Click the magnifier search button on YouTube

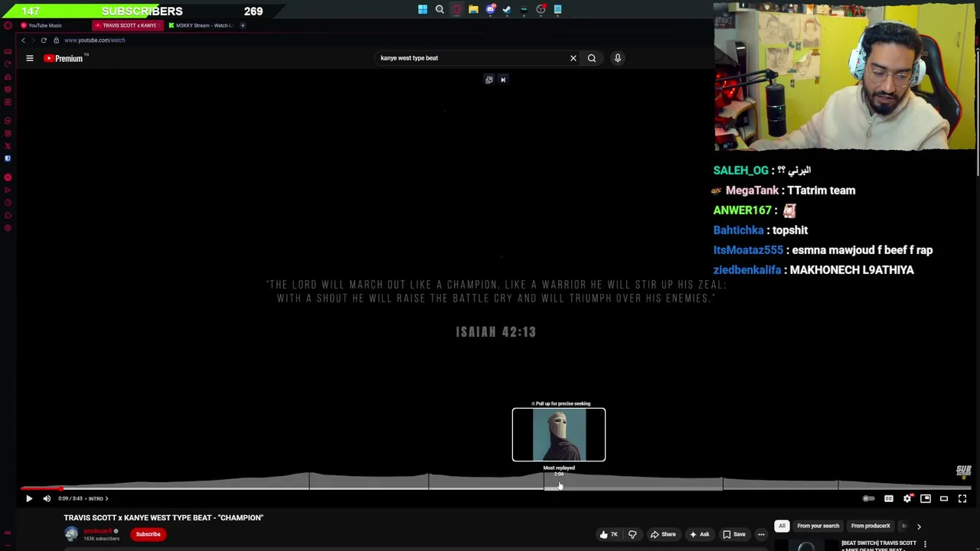coord(592,58)
